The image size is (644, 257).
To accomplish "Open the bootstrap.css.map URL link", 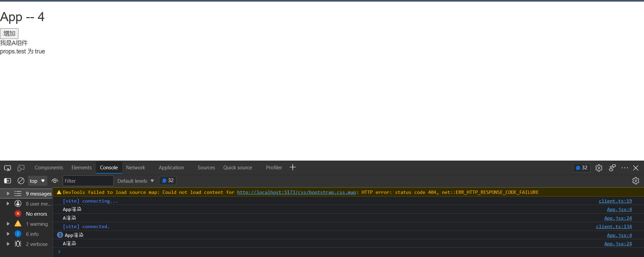I will tap(296, 192).
